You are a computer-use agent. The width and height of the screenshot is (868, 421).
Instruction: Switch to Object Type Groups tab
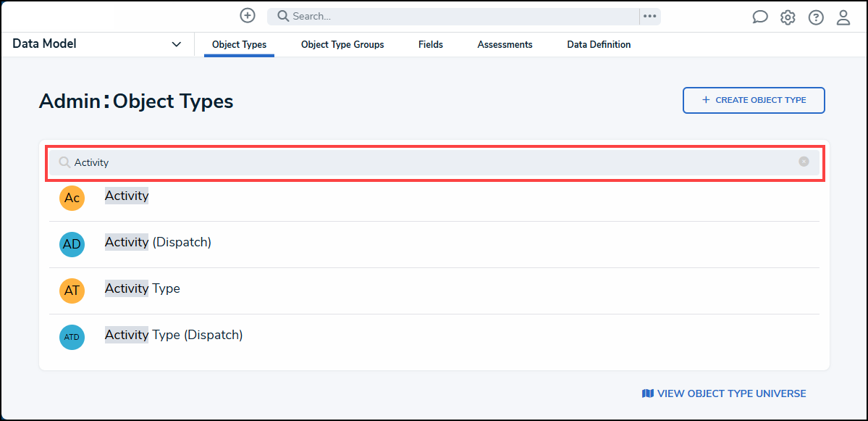pyautogui.click(x=342, y=45)
